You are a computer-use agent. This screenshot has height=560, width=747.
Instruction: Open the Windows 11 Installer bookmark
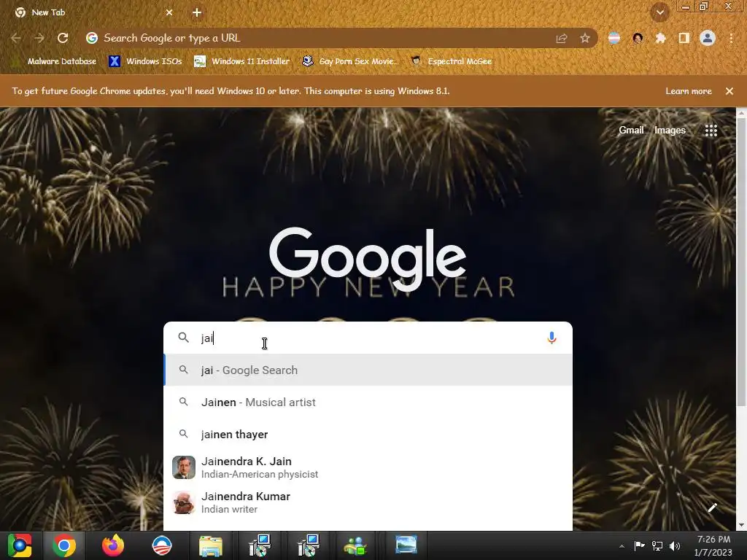pyautogui.click(x=242, y=61)
